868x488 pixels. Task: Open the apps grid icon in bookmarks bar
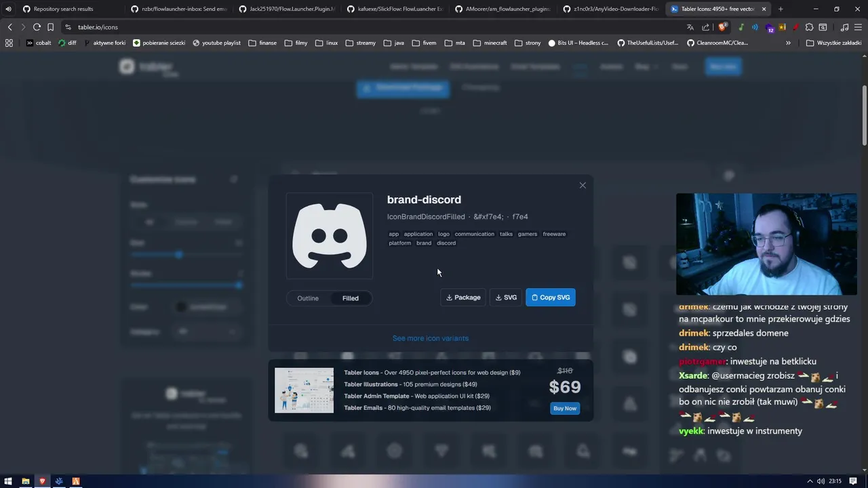(9, 43)
